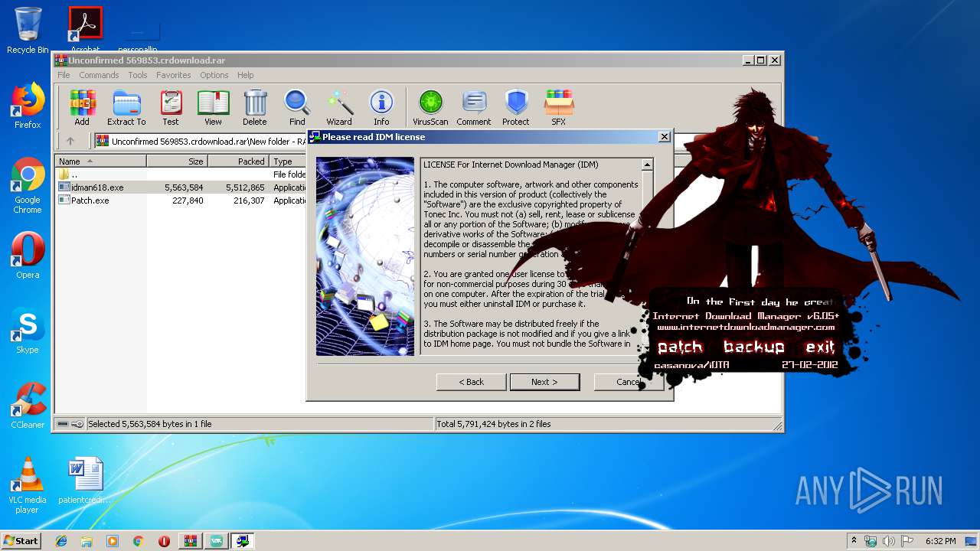Image resolution: width=980 pixels, height=551 pixels.
Task: Show hidden tray icons arrow
Action: click(x=854, y=541)
